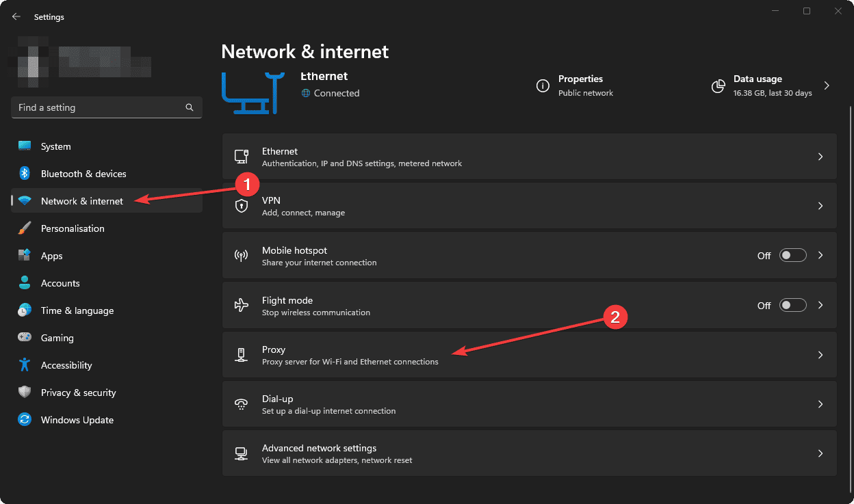Click the Advanced network settings icon

coord(242,453)
